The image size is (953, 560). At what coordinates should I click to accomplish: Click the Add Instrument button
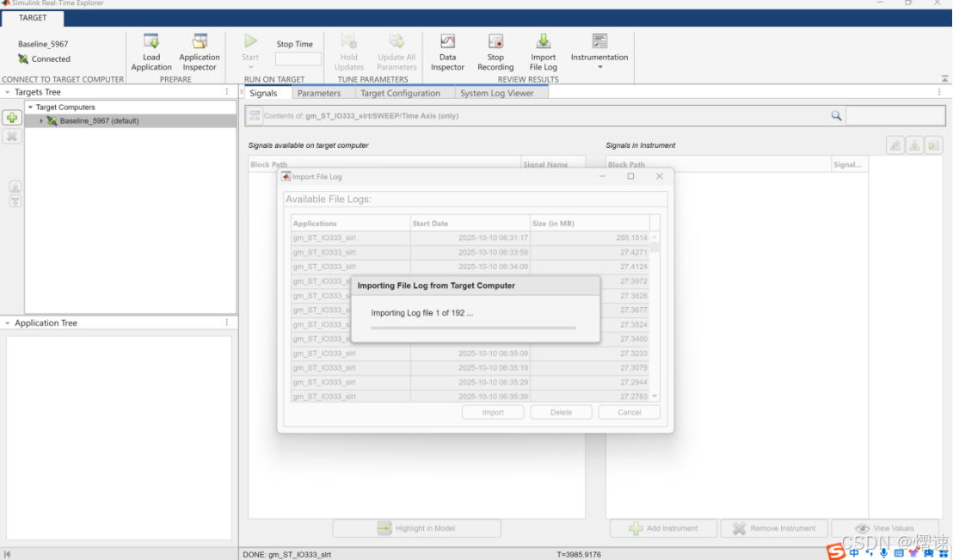[x=663, y=528]
